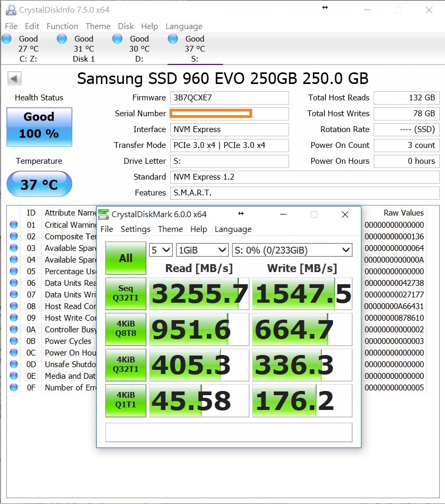Click the Rotation Rate value field

[406, 129]
